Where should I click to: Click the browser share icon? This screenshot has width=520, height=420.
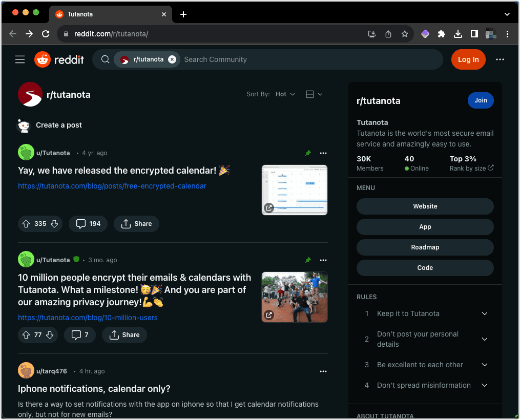[388, 34]
